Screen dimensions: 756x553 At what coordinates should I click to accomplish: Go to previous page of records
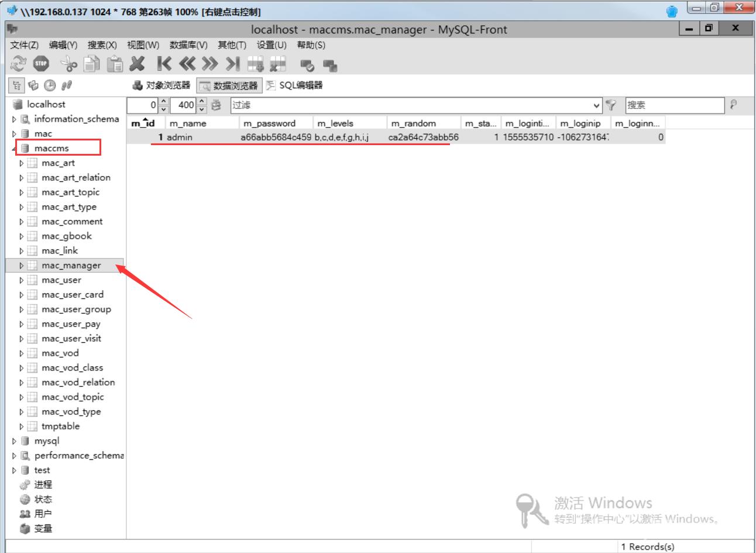187,63
